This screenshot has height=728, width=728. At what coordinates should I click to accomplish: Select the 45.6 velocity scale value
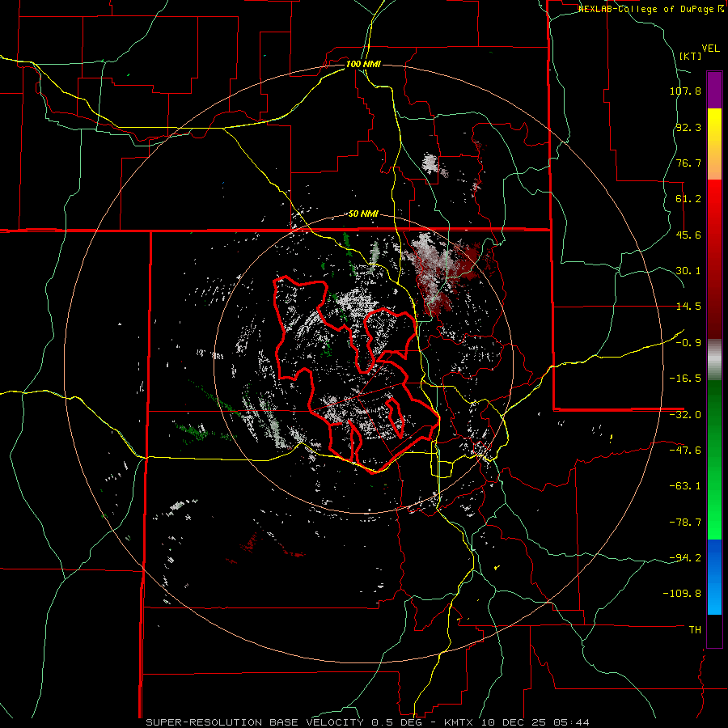(x=688, y=235)
